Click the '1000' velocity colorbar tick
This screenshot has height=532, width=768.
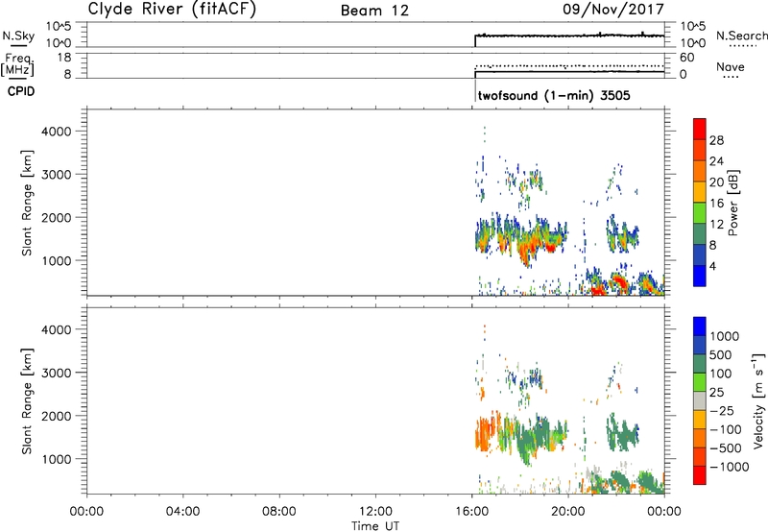pyautogui.click(x=724, y=336)
